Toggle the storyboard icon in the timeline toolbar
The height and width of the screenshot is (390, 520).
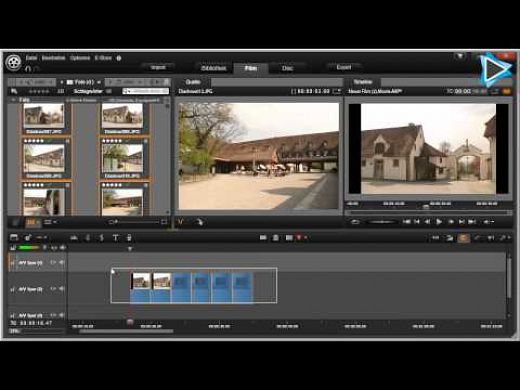point(14,237)
